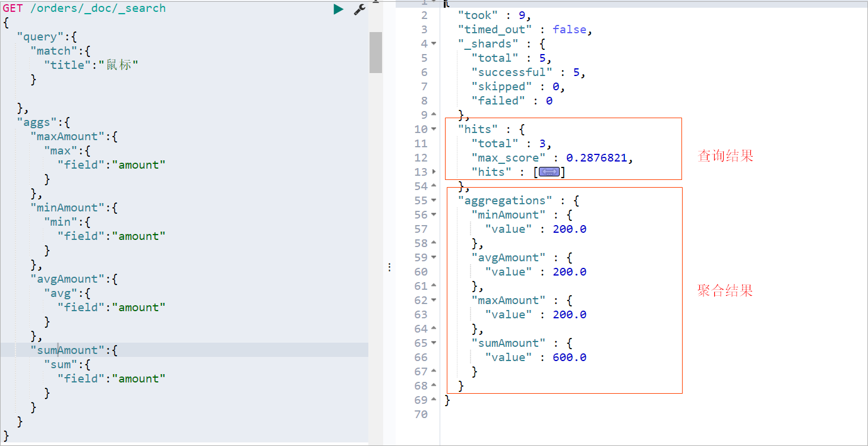Click the "min" aggregation key
The image size is (868, 446).
click(61, 222)
